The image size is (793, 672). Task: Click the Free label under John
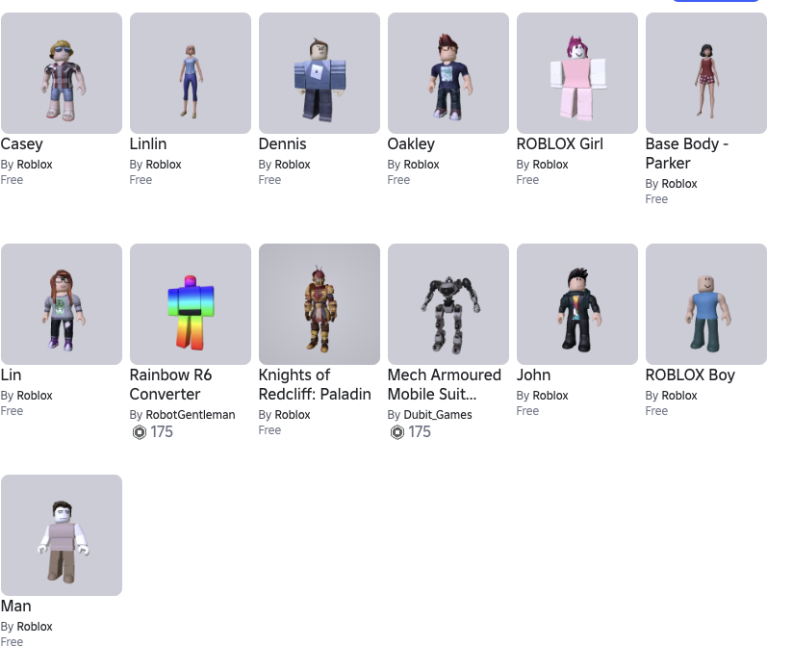pyautogui.click(x=528, y=411)
